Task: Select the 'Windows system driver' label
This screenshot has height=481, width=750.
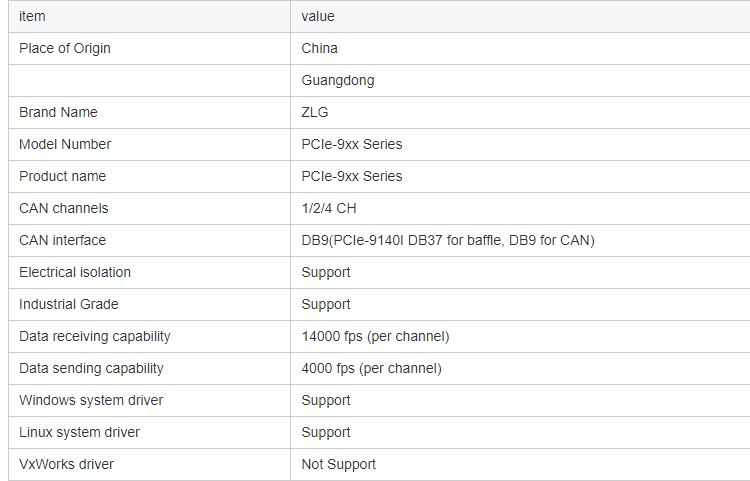Action: coord(91,401)
